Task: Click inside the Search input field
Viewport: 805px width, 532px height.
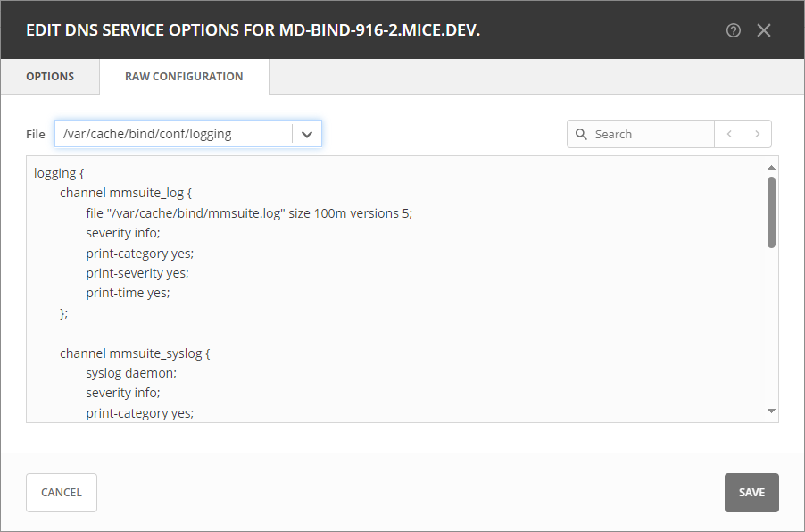Action: click(x=643, y=133)
